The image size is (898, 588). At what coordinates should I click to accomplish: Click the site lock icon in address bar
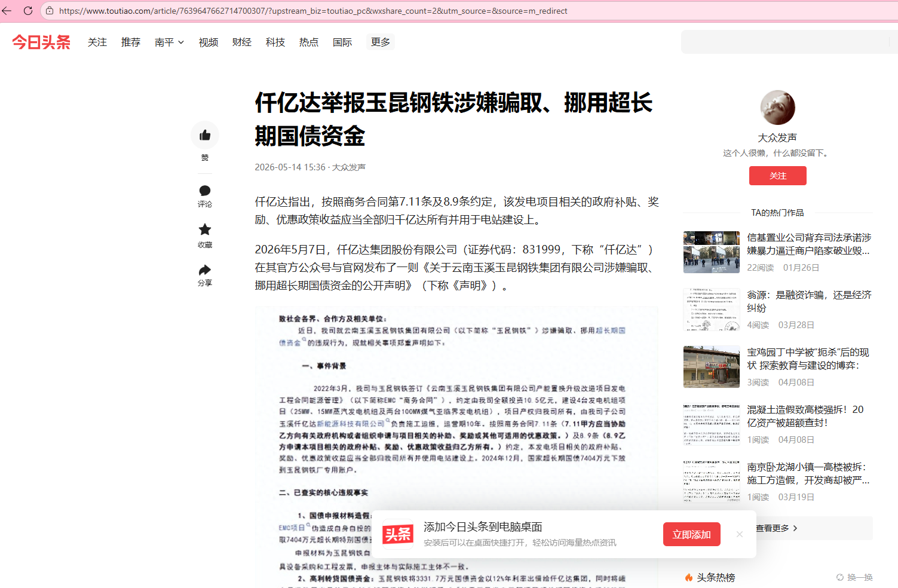[50, 11]
